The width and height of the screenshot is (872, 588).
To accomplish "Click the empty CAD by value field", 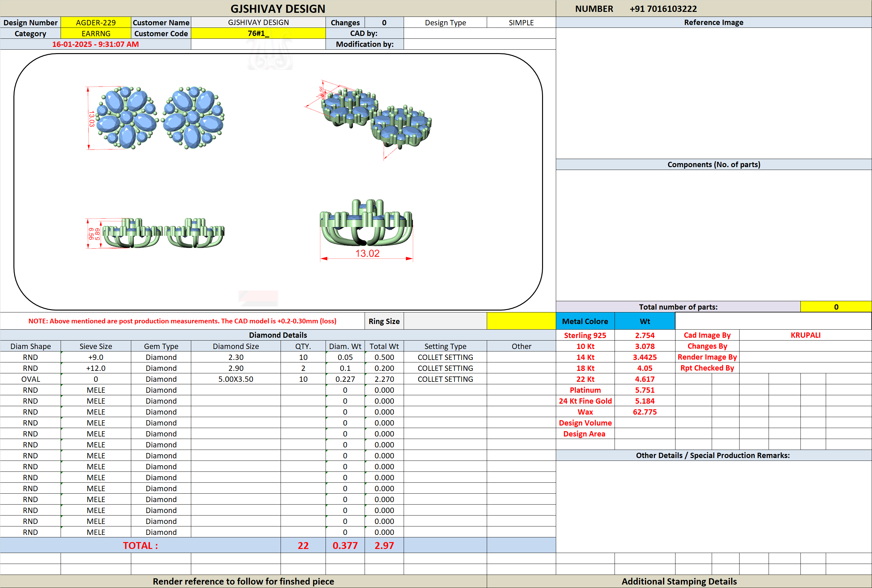I will pos(480,33).
